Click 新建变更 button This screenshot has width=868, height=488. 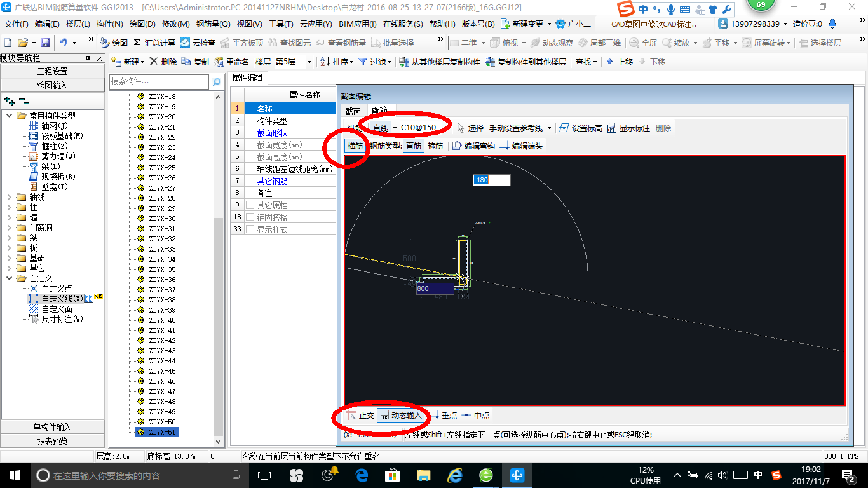522,24
